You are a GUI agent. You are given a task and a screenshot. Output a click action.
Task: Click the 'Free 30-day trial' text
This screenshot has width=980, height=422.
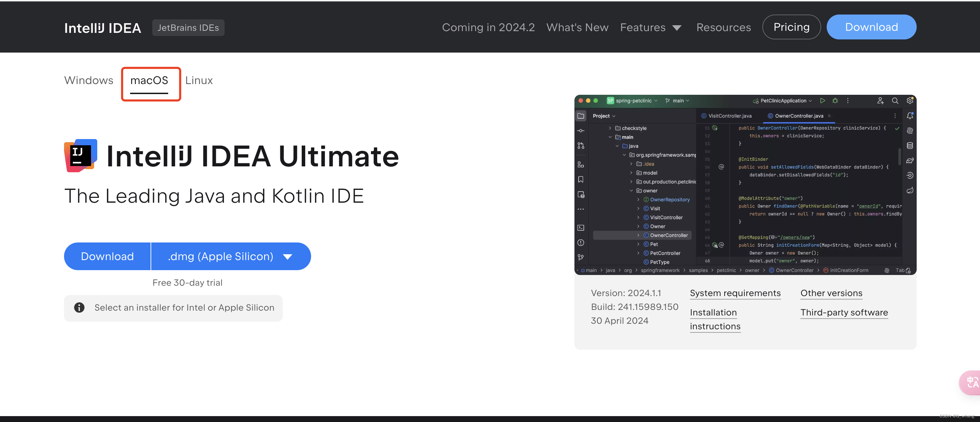(187, 283)
